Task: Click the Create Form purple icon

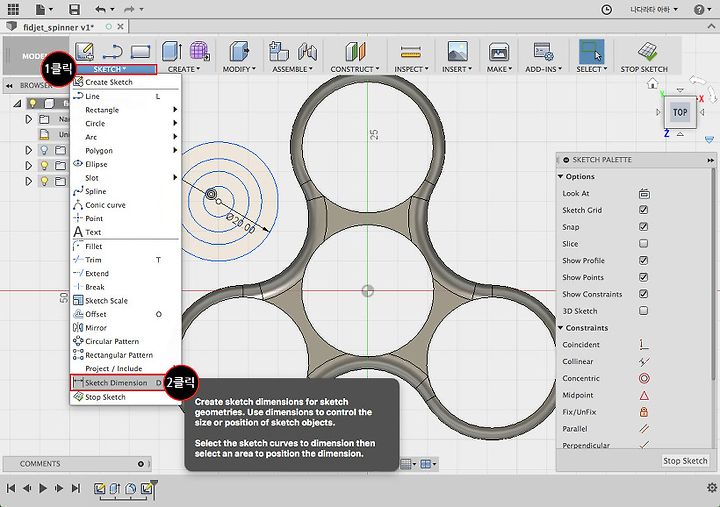Action: [x=200, y=51]
